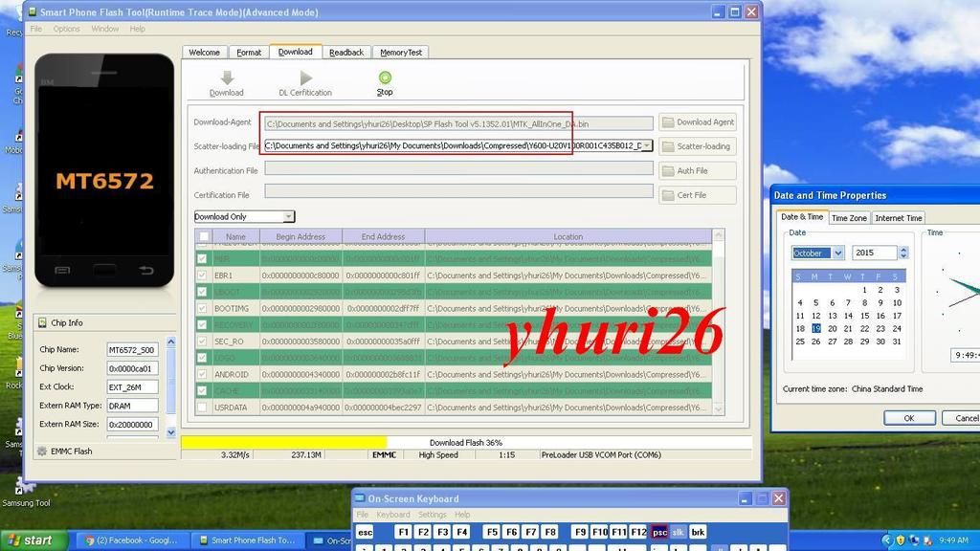Click the Download arrow icon in toolbar
This screenshot has width=980, height=551.
tap(227, 78)
